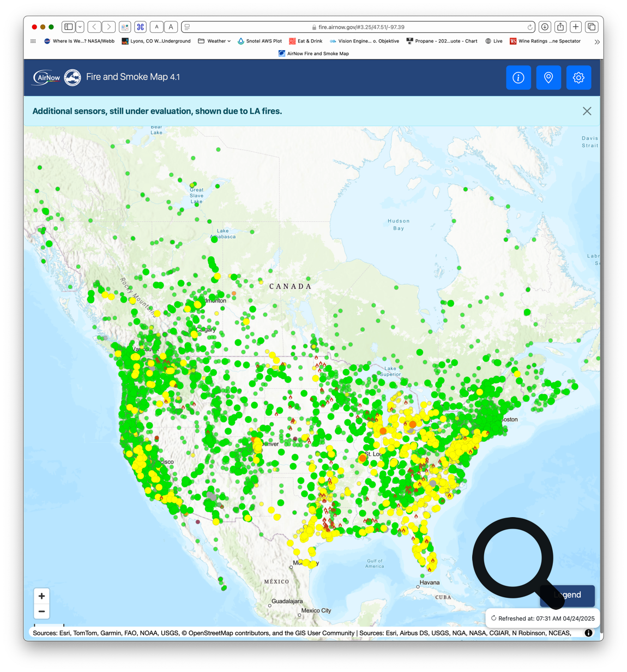Open the Eat & Drink bookmark
This screenshot has height=672, width=627.
[305, 41]
